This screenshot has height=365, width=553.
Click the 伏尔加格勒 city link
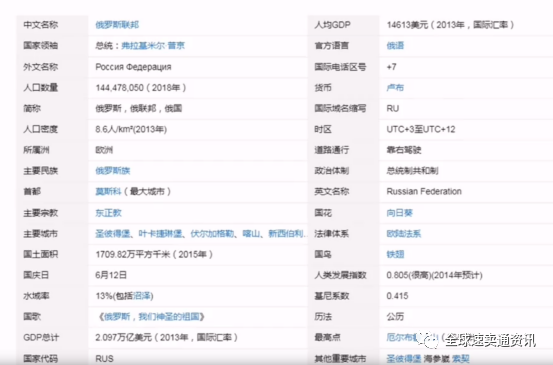point(212,233)
